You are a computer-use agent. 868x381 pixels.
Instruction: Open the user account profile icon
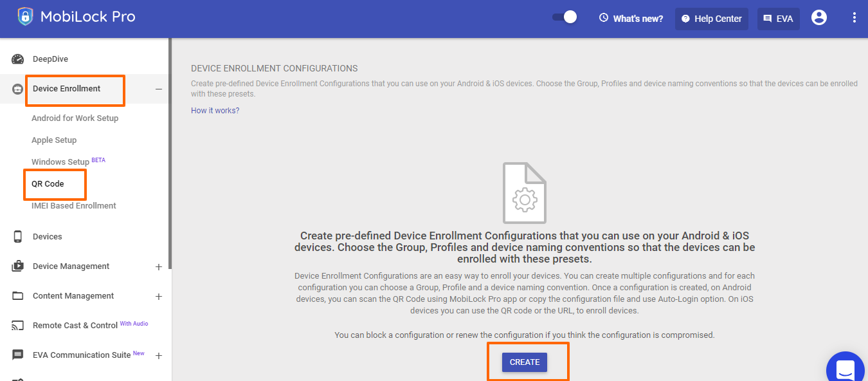[819, 18]
